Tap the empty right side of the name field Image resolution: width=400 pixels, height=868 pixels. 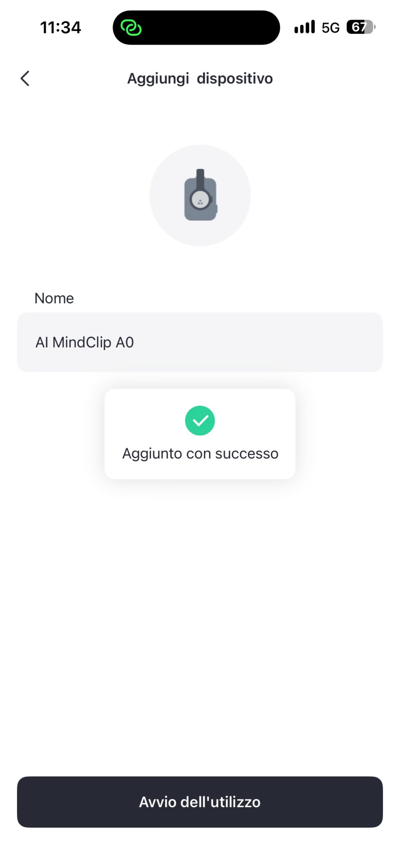pyautogui.click(x=271, y=342)
